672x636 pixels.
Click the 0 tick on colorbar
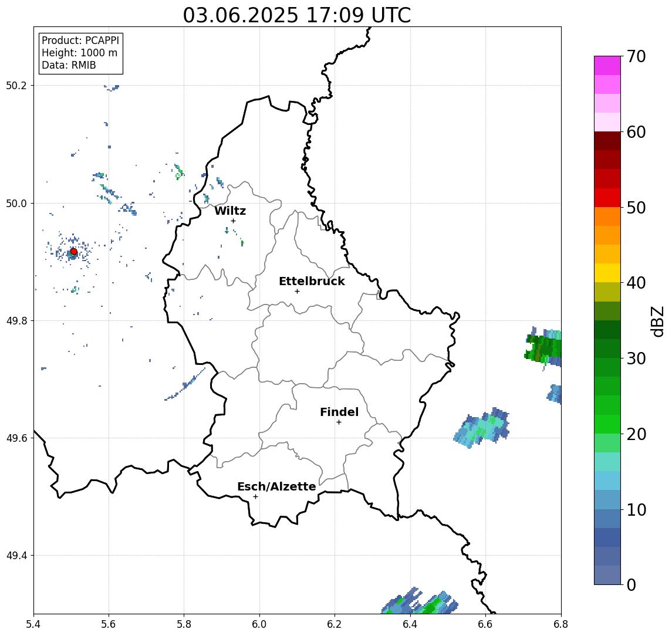632,584
